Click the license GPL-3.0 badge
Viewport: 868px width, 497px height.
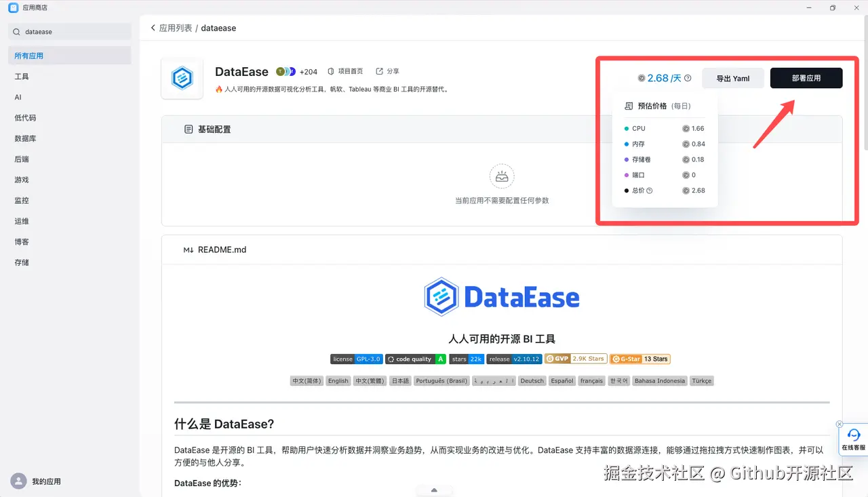357,359
